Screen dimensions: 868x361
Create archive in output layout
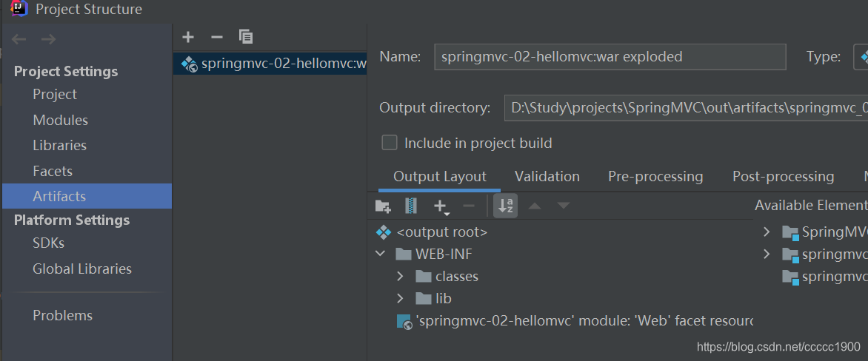click(410, 206)
